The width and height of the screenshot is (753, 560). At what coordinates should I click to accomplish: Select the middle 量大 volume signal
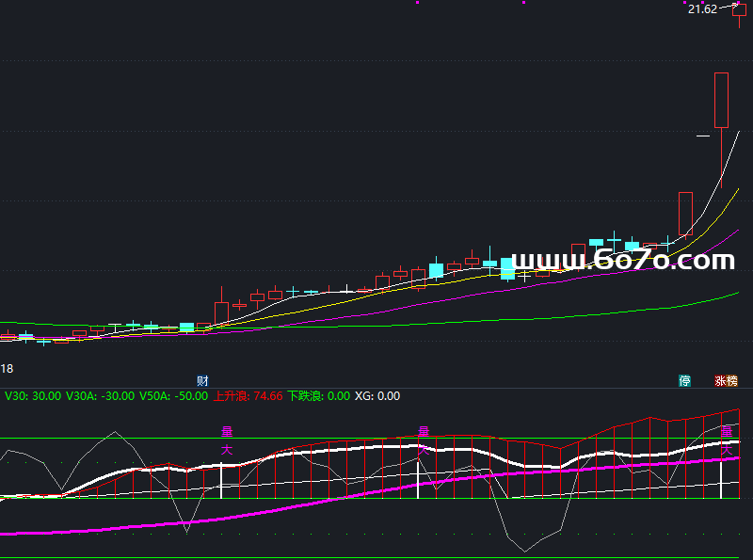(x=424, y=440)
